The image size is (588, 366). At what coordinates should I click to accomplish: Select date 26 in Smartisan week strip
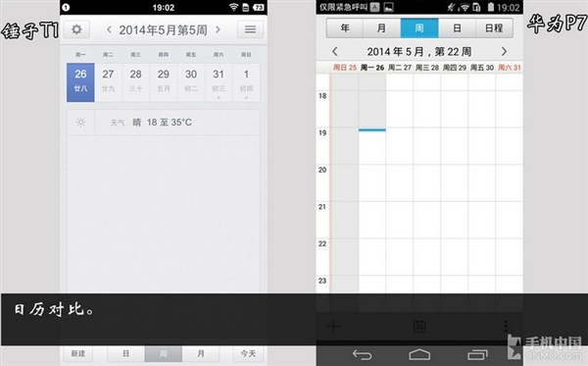[80, 82]
